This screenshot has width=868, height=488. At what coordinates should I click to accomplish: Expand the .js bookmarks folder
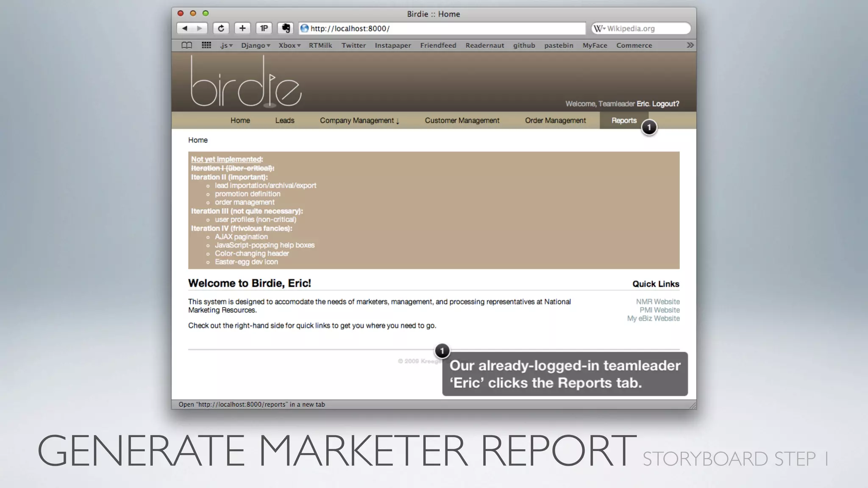[x=226, y=45]
